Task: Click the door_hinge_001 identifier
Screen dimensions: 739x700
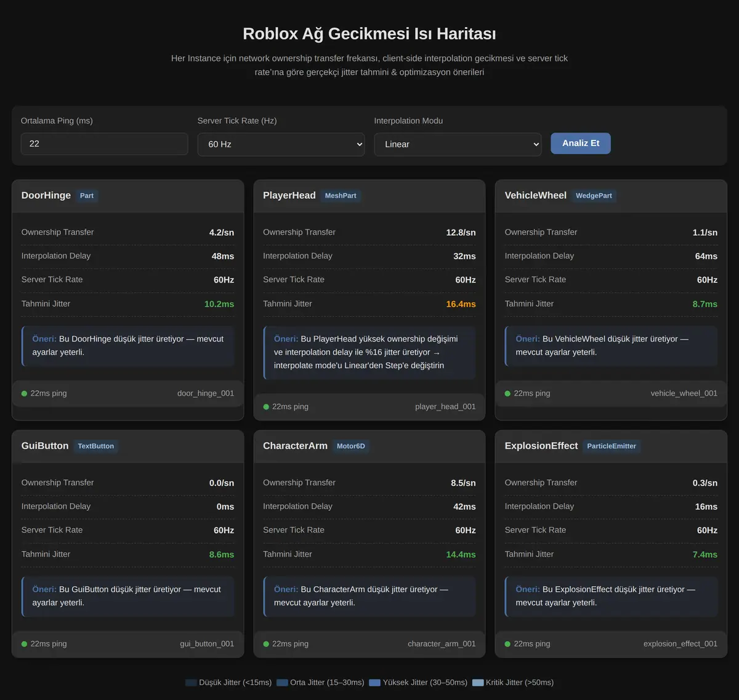Action: coord(206,393)
